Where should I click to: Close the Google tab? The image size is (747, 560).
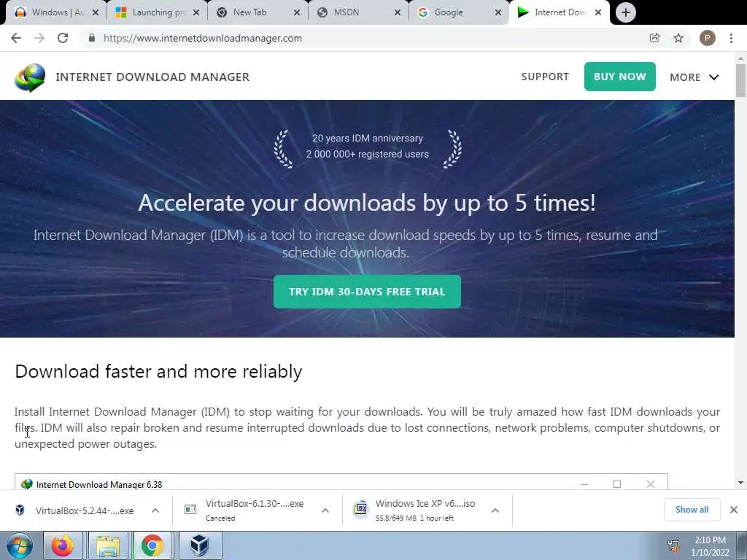tap(498, 12)
